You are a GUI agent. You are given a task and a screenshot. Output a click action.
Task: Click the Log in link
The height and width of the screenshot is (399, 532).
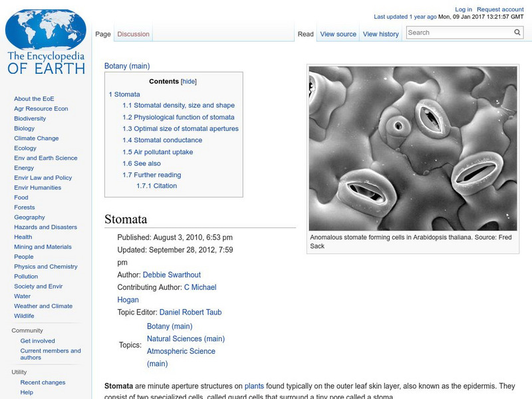(x=464, y=9)
